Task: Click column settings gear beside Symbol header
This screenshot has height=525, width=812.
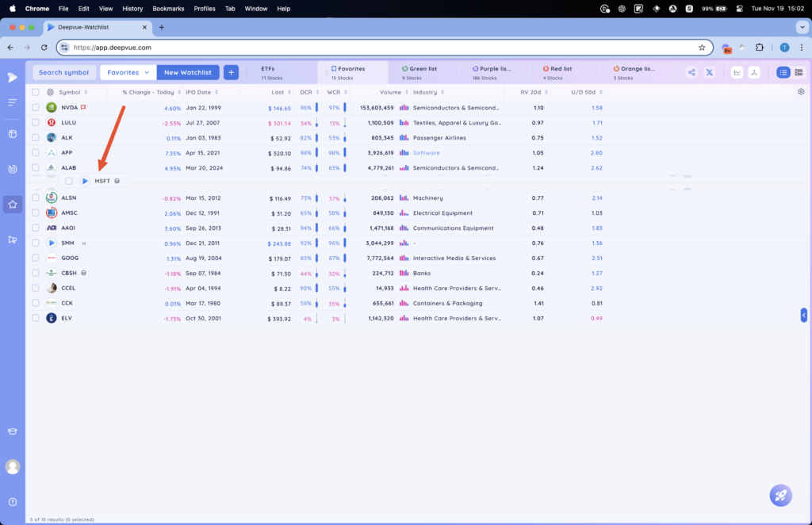Action: point(50,92)
